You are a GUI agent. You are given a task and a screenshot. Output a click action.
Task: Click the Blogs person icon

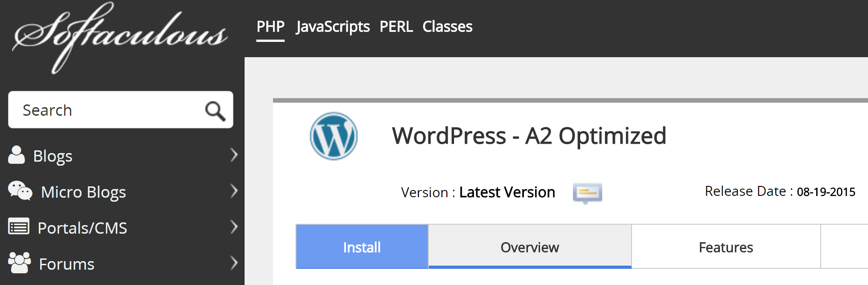point(17,155)
